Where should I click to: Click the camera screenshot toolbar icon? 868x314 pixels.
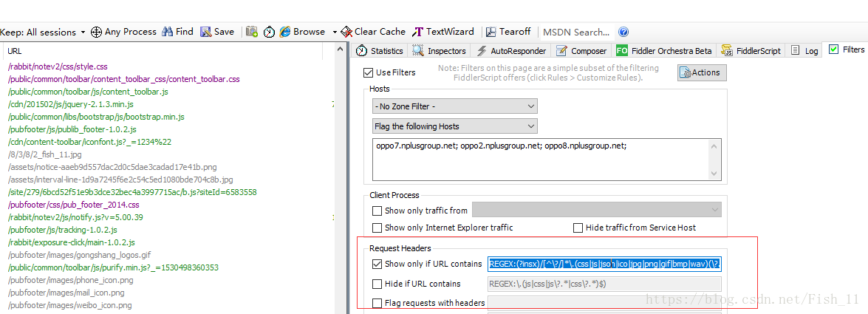(252, 32)
